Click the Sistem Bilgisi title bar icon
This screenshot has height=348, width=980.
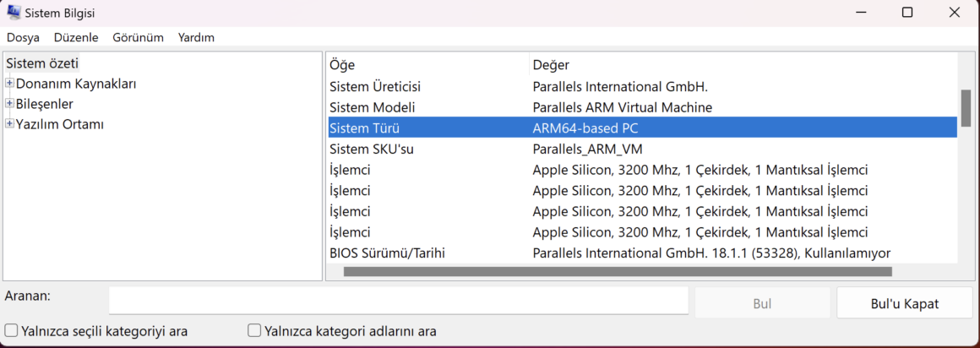coord(14,13)
